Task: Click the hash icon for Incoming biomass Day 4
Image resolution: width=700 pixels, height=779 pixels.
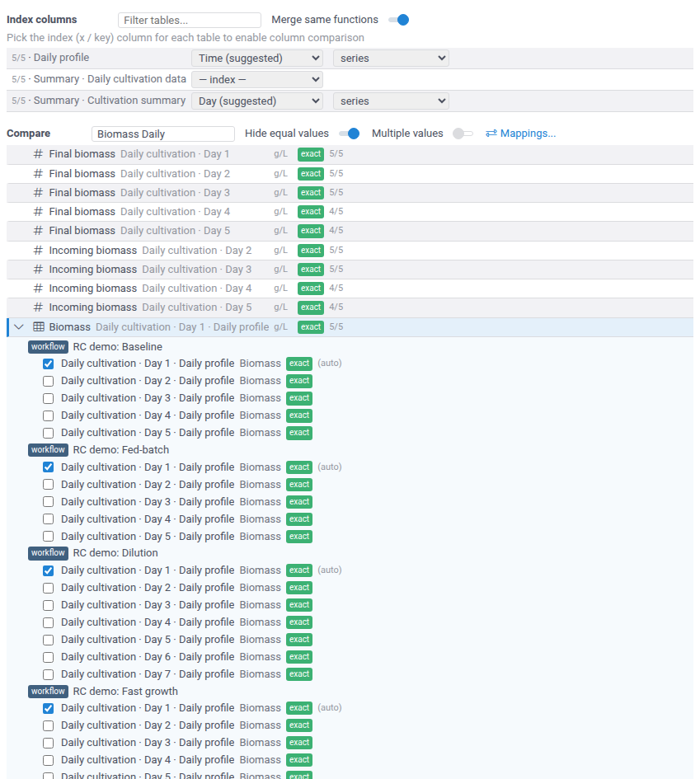Action: [x=38, y=289]
